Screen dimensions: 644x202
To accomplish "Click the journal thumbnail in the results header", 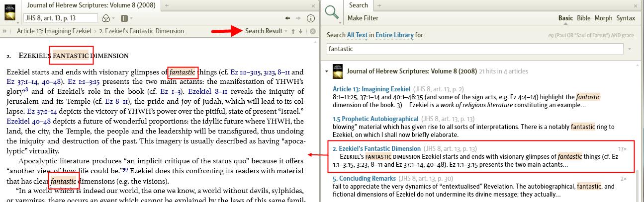I will tap(337, 71).
